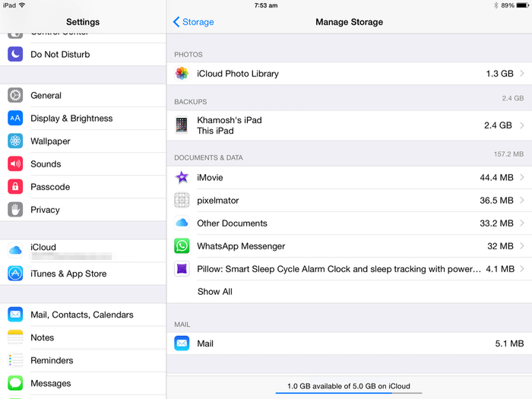Tap '2.4 GB' iPad backup size value
The image size is (532, 399).
498,125
